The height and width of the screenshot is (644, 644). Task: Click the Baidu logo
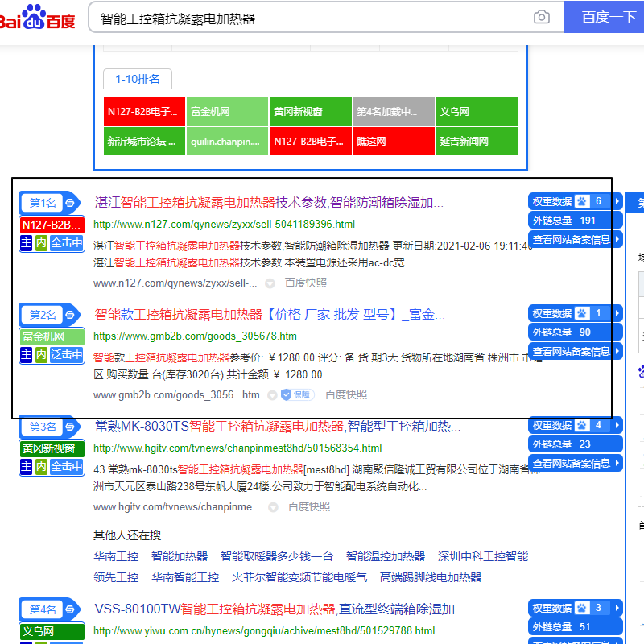[37, 17]
